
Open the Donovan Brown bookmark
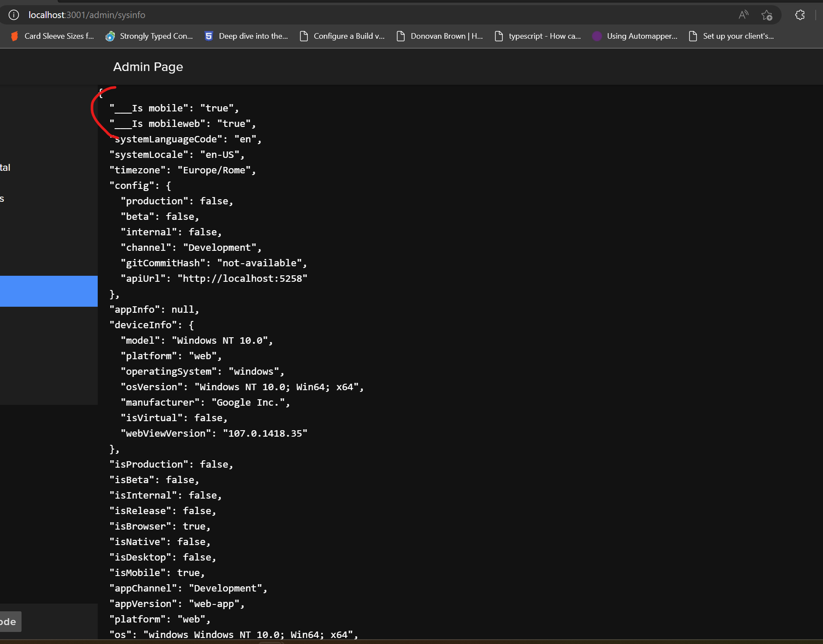point(439,36)
